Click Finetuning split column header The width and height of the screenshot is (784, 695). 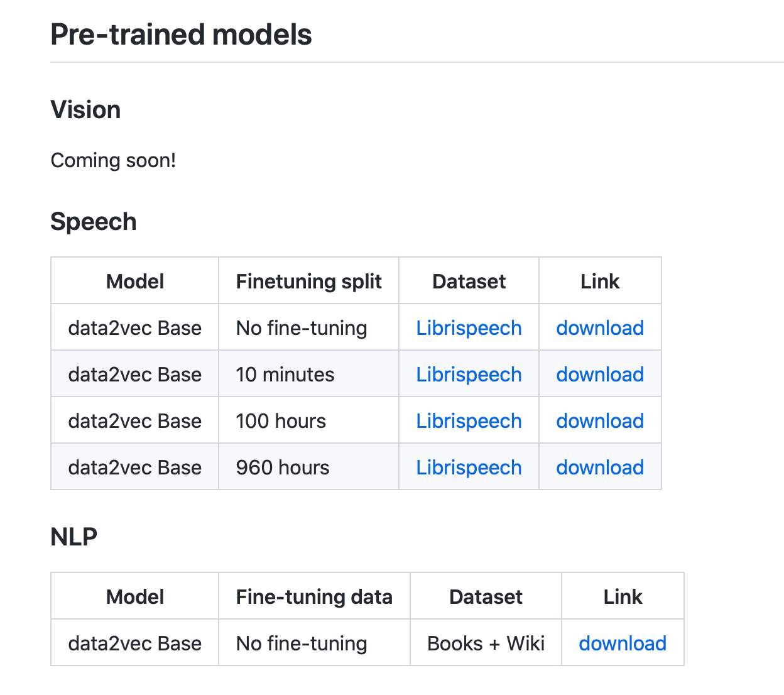[x=308, y=282]
